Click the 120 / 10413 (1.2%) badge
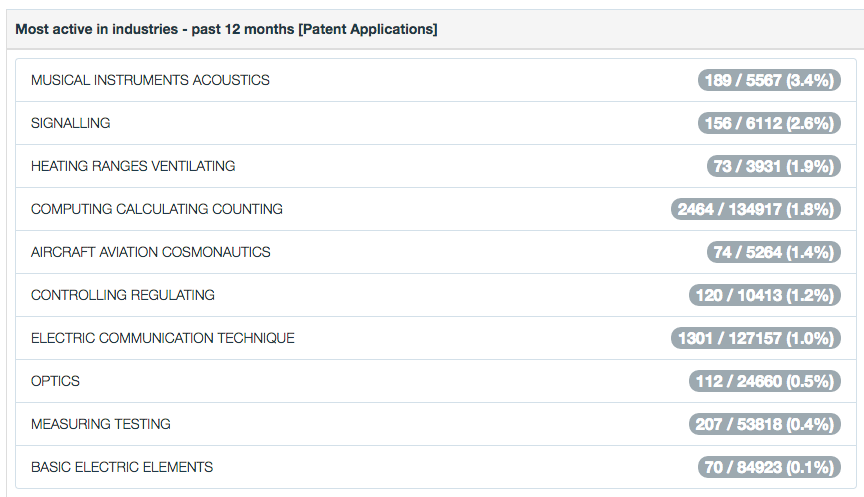Screen dimensions: 864x497 [x=763, y=295]
